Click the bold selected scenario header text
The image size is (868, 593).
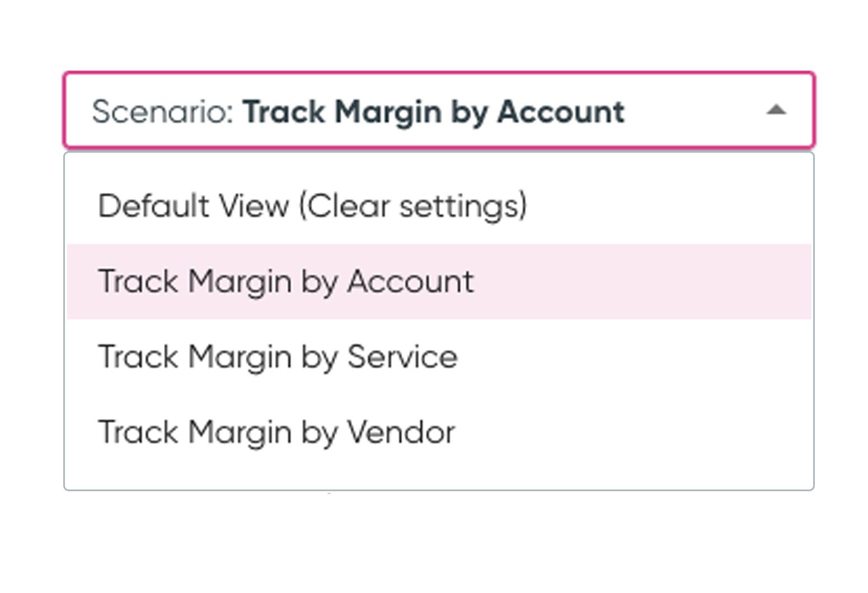tap(433, 111)
